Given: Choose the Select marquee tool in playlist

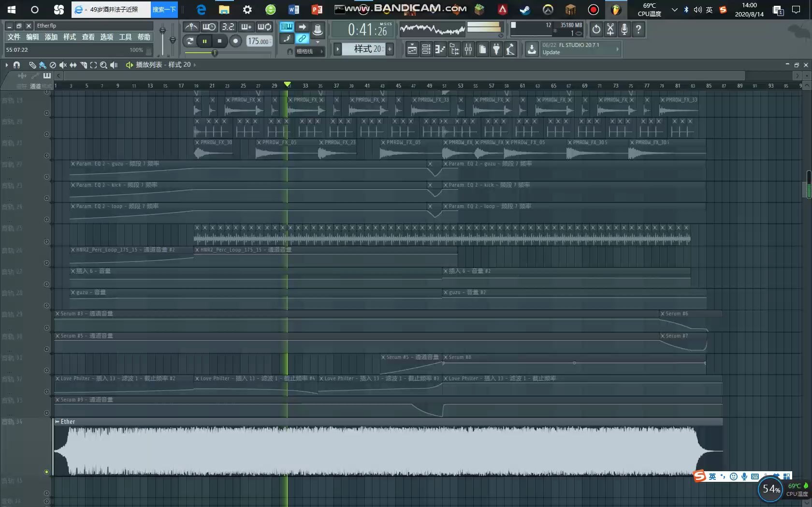Looking at the screenshot, I should pos(93,65).
